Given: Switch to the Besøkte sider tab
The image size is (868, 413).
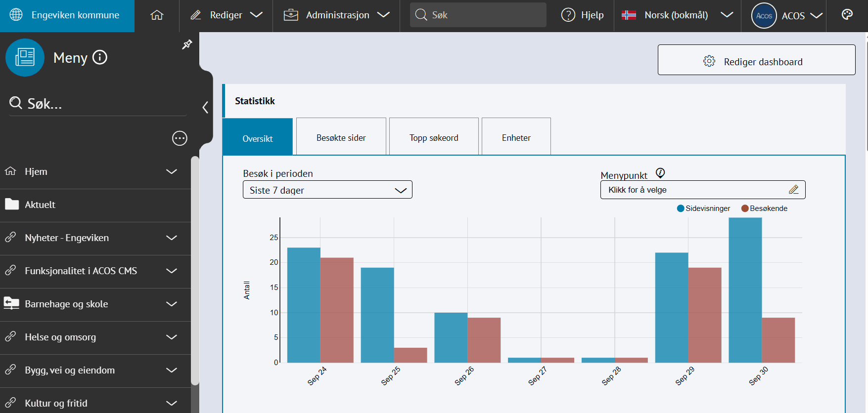Looking at the screenshot, I should [x=341, y=138].
